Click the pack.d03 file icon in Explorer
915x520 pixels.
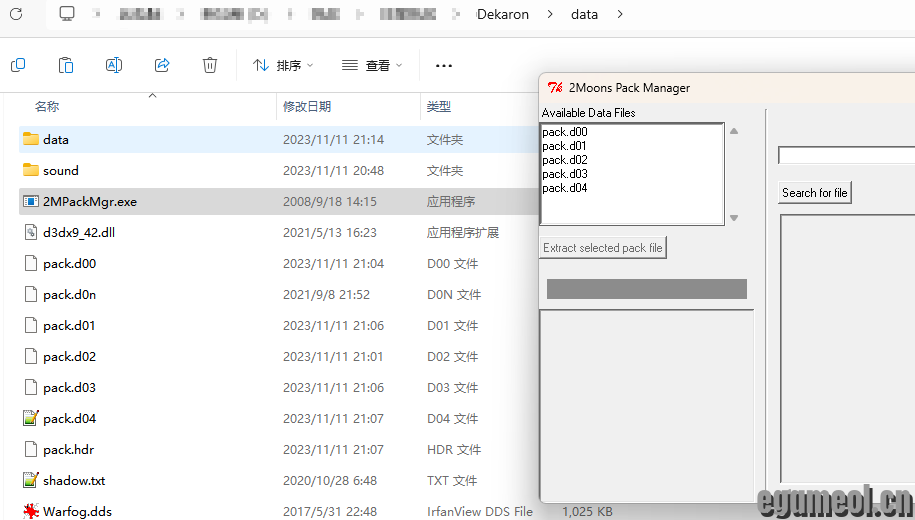click(x=30, y=387)
